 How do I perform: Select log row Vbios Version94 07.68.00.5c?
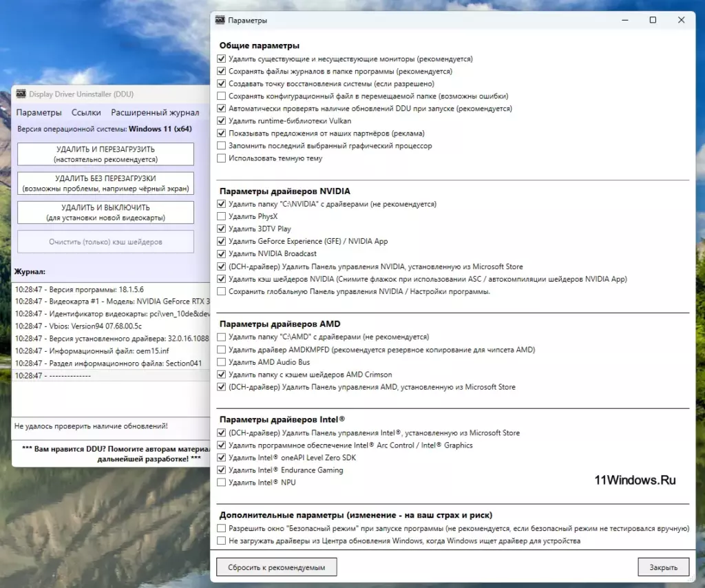pos(112,326)
